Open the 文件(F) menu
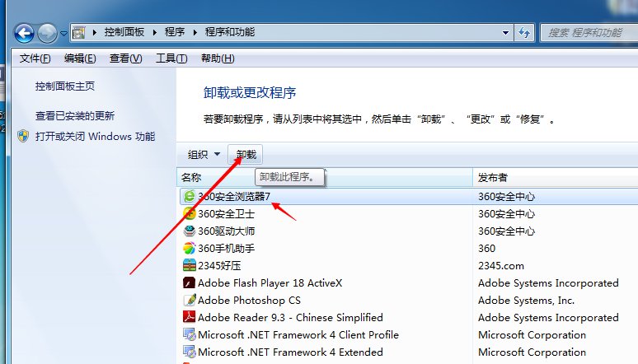Screen dimensions: 638x364 click(35, 58)
